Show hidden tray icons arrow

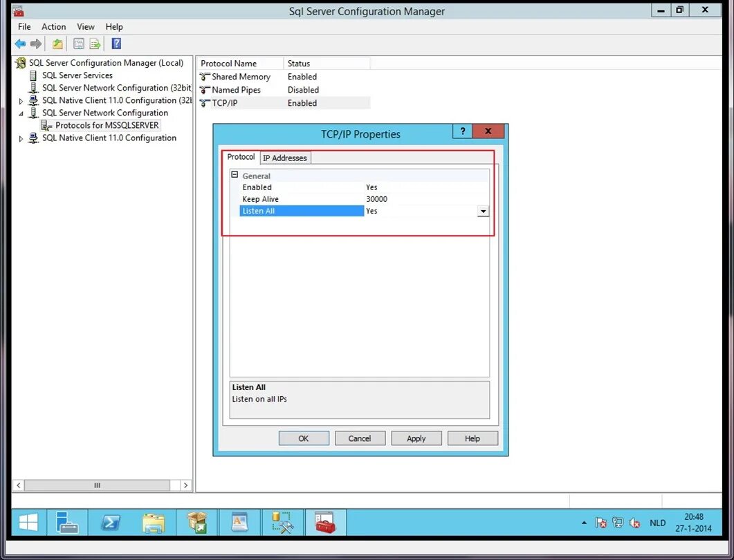coord(584,523)
